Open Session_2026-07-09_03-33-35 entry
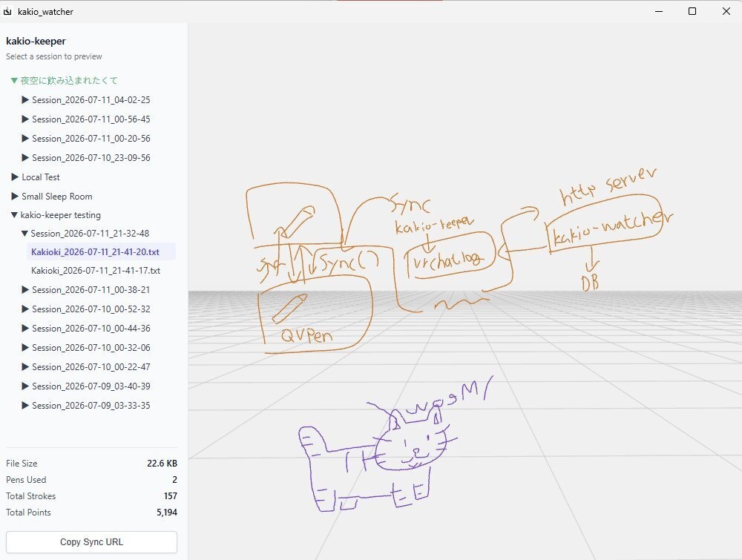This screenshot has height=560, width=742. coord(86,405)
